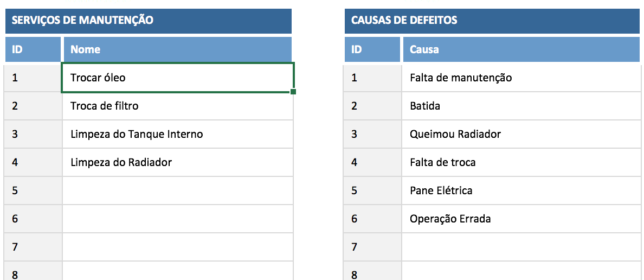
Task: Click the 'Limpeza do Radiador' cell
Action: coord(177,162)
